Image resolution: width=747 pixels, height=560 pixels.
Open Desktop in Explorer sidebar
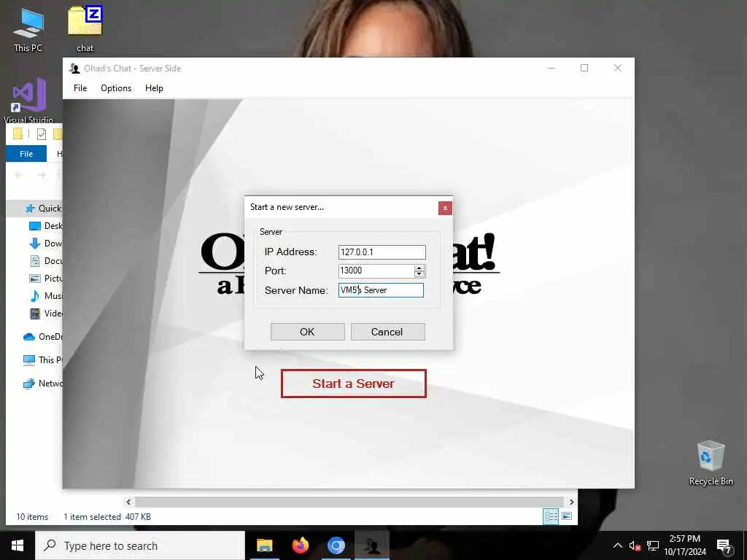46,226
